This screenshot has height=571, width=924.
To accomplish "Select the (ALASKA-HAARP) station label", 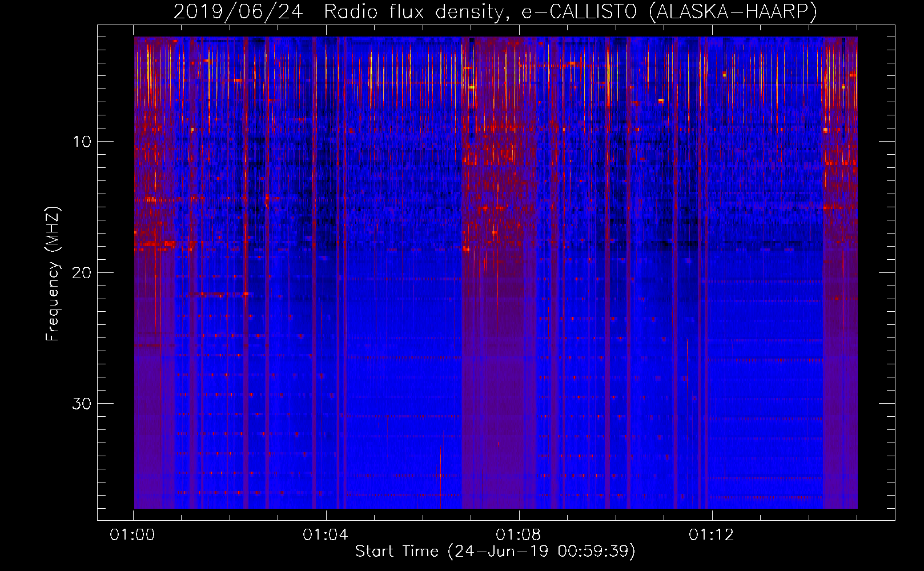I will (733, 11).
